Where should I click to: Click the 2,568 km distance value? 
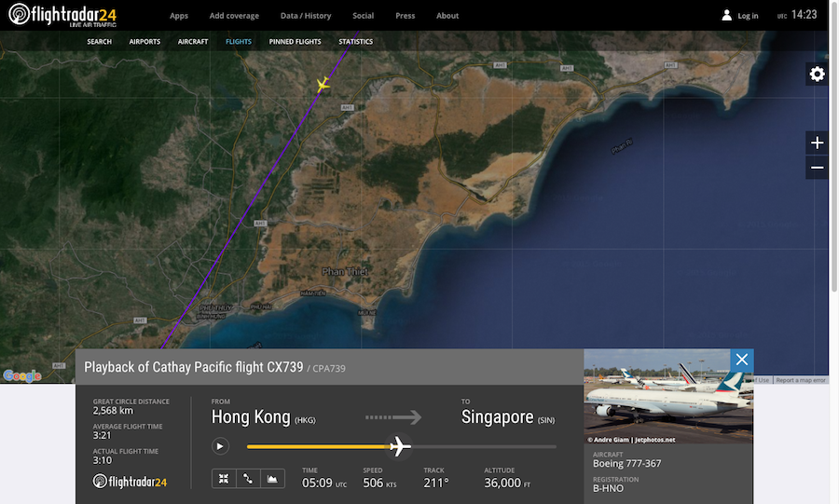[x=113, y=411]
